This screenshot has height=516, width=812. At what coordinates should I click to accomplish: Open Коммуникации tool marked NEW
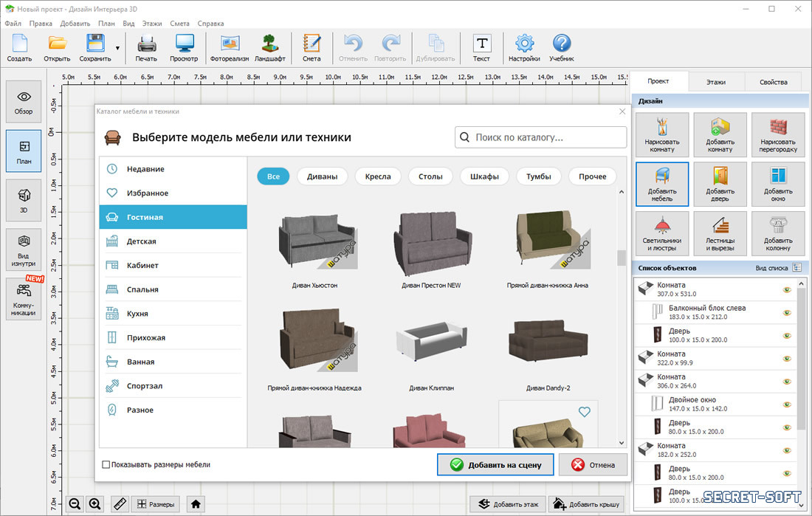[x=24, y=299]
